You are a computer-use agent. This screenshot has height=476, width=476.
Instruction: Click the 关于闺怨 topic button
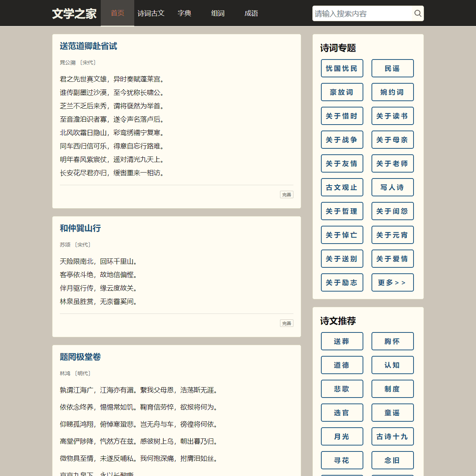pos(393,211)
